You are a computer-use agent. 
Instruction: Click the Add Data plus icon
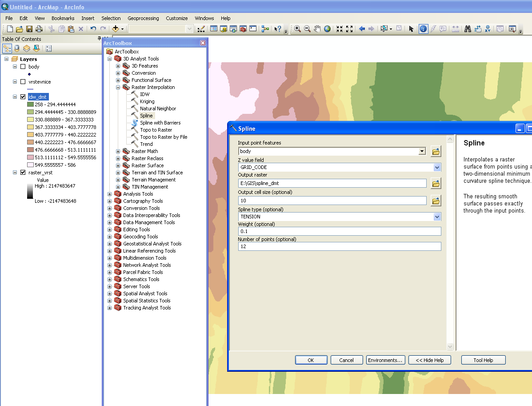[x=116, y=29]
